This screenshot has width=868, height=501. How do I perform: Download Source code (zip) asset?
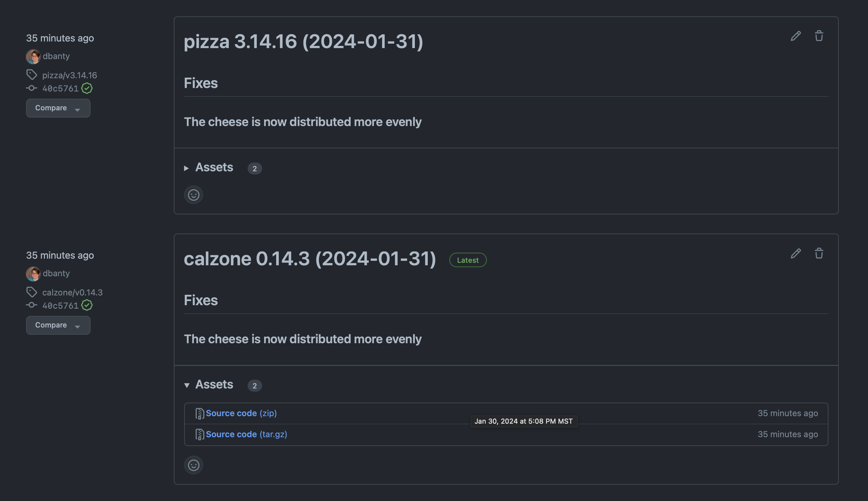(x=241, y=413)
